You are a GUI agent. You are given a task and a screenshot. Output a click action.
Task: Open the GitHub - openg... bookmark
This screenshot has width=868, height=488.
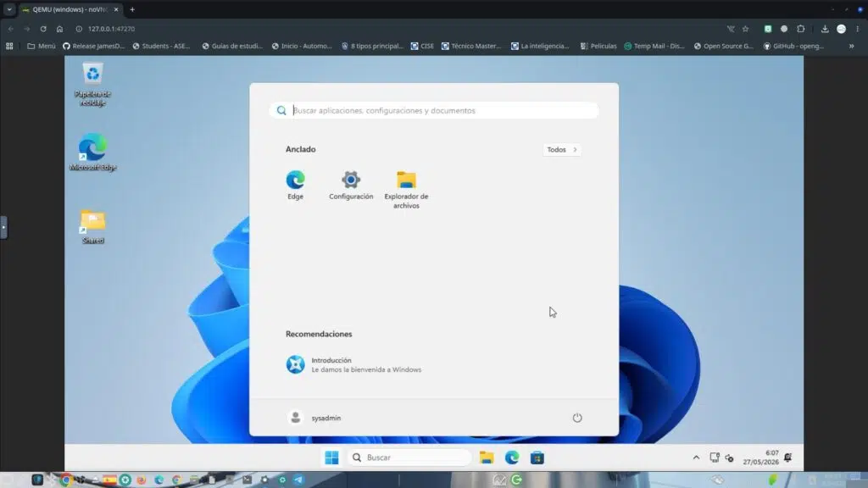(793, 46)
